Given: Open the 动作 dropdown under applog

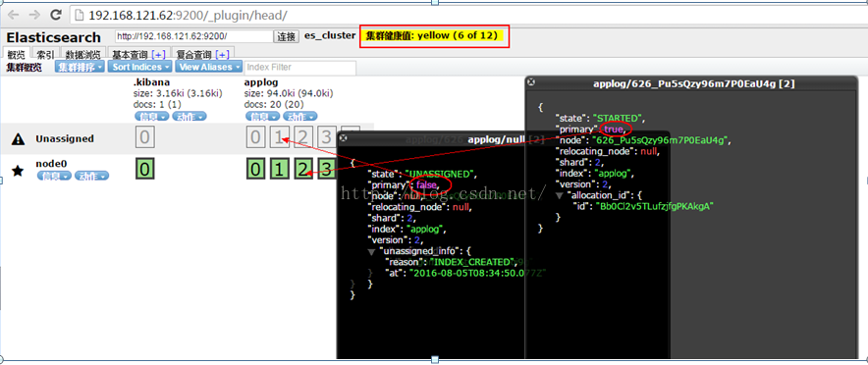Looking at the screenshot, I should pyautogui.click(x=300, y=116).
